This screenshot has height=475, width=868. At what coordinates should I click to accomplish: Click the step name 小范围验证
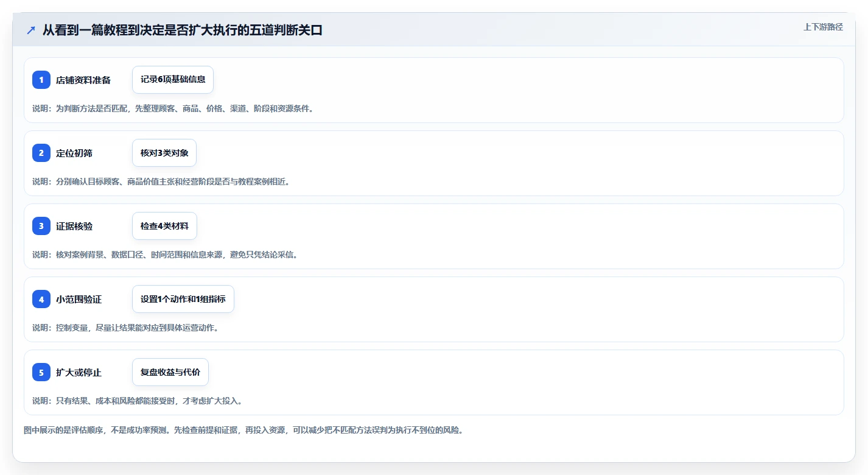79,300
